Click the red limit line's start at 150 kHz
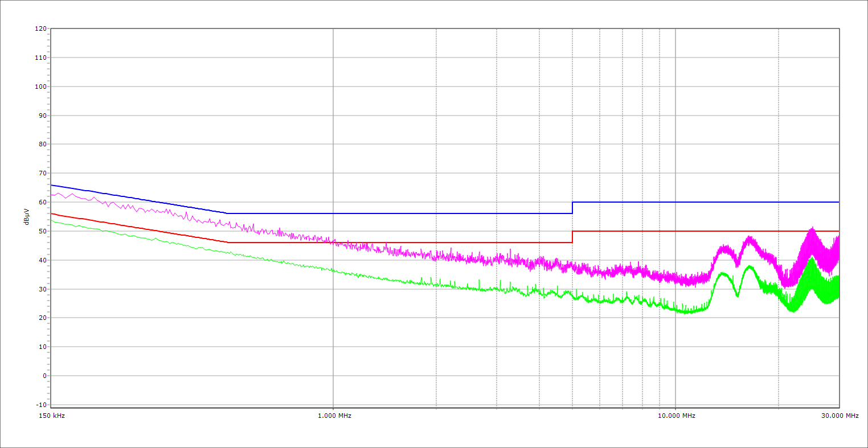868x448 pixels. [52, 213]
